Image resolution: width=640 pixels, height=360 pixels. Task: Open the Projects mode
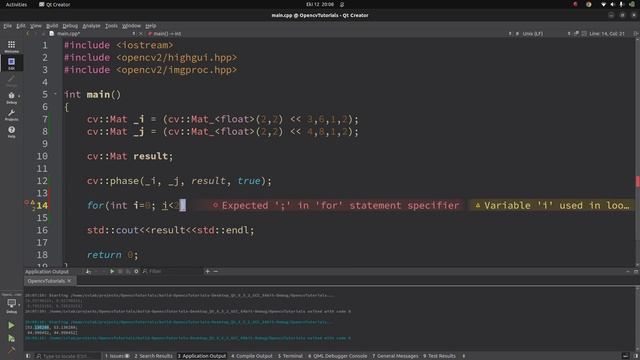click(x=11, y=115)
